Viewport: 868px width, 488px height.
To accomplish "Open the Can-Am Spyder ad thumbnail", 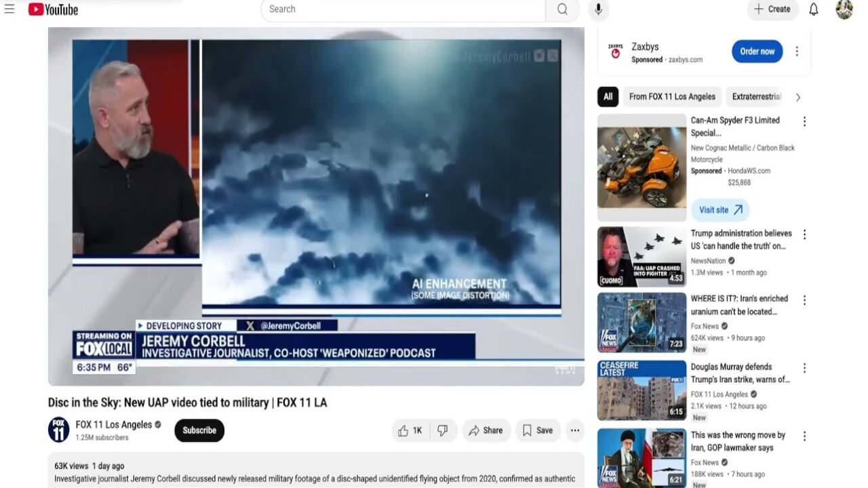I will 642,167.
